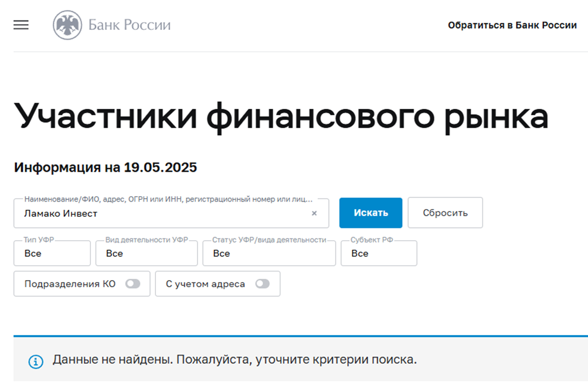This screenshot has width=588, height=392.
Task: Click the Данные не найдены message text
Action: coord(234,359)
